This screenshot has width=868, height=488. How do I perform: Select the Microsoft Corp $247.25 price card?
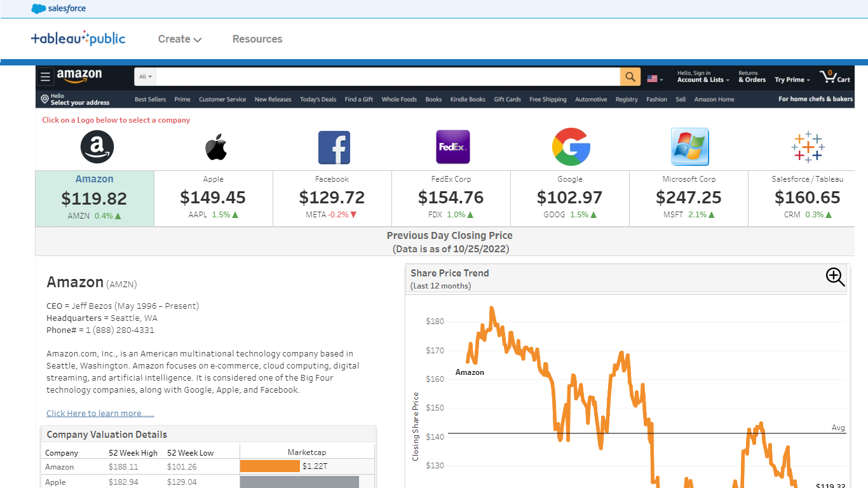689,198
